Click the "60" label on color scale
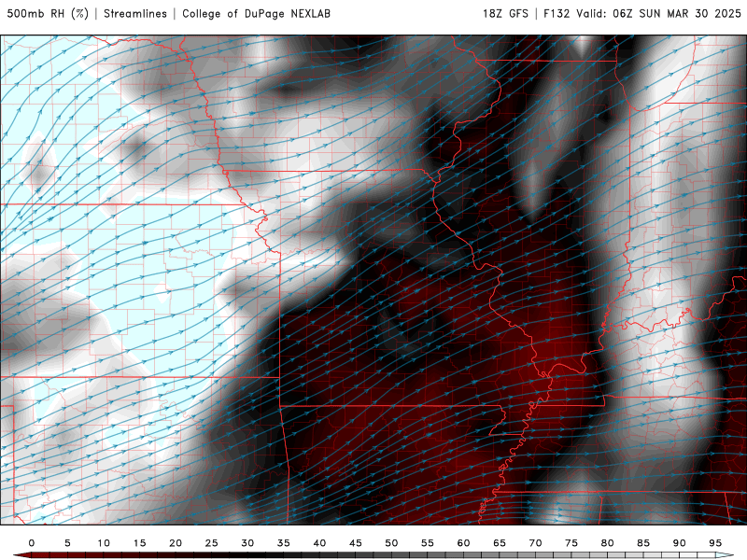This screenshot has width=747, height=560. coord(463,543)
